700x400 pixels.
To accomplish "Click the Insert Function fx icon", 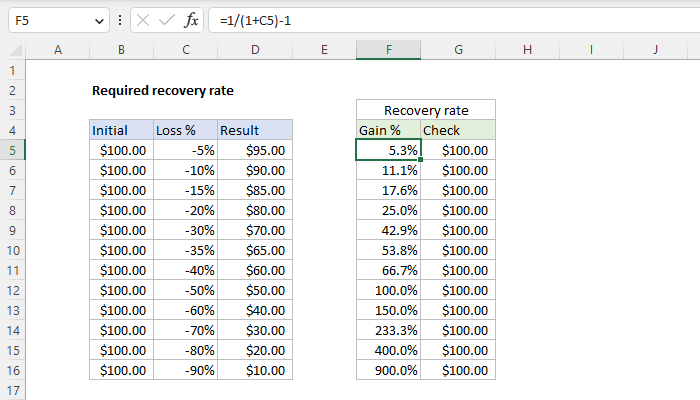I will click(191, 20).
